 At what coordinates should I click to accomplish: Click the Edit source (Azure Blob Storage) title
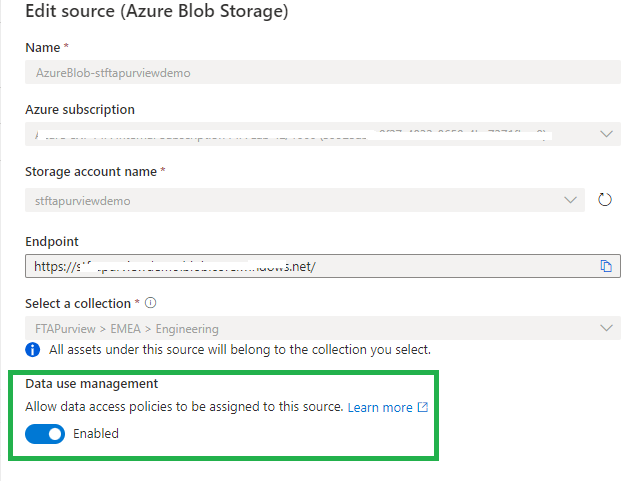(x=156, y=13)
